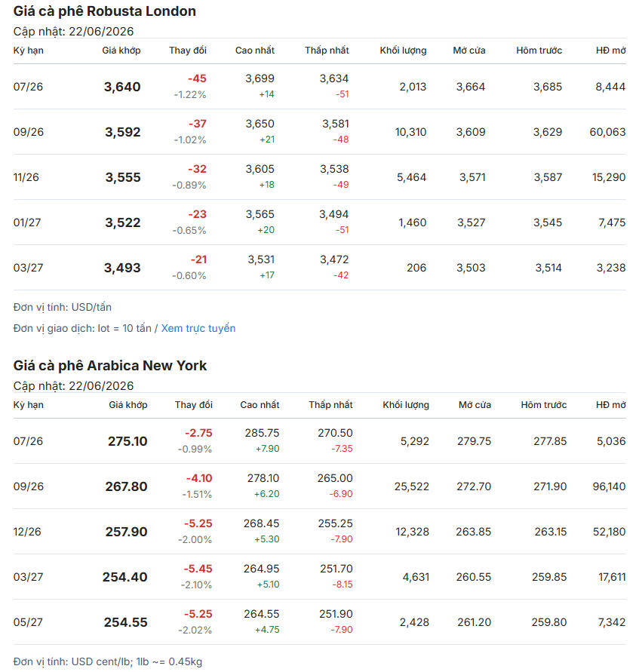Click the Arabica 07/26 price 275.10
The image size is (639, 672).
pos(127,441)
